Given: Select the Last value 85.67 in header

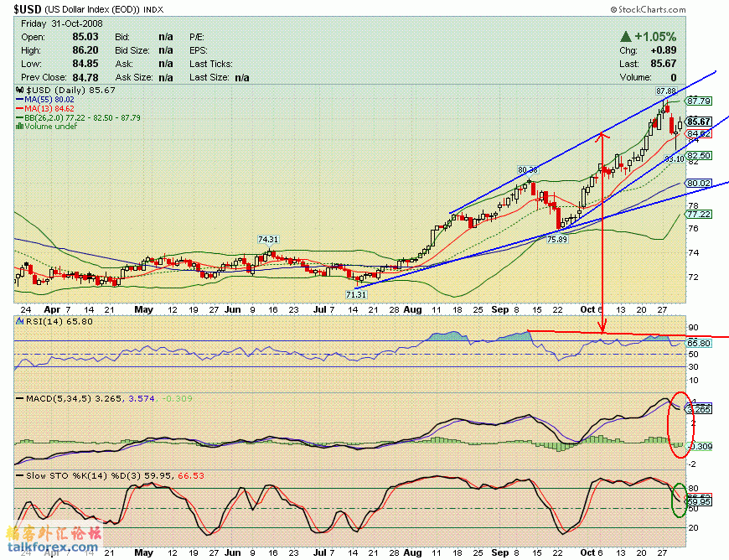Looking at the screenshot, I should [x=664, y=64].
